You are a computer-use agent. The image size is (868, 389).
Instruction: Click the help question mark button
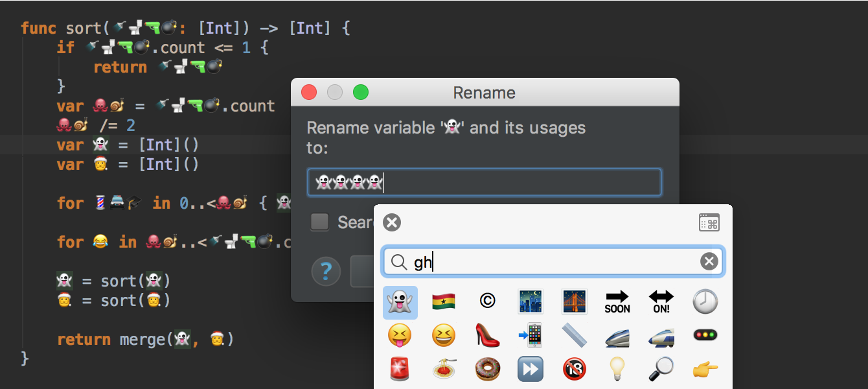click(326, 272)
